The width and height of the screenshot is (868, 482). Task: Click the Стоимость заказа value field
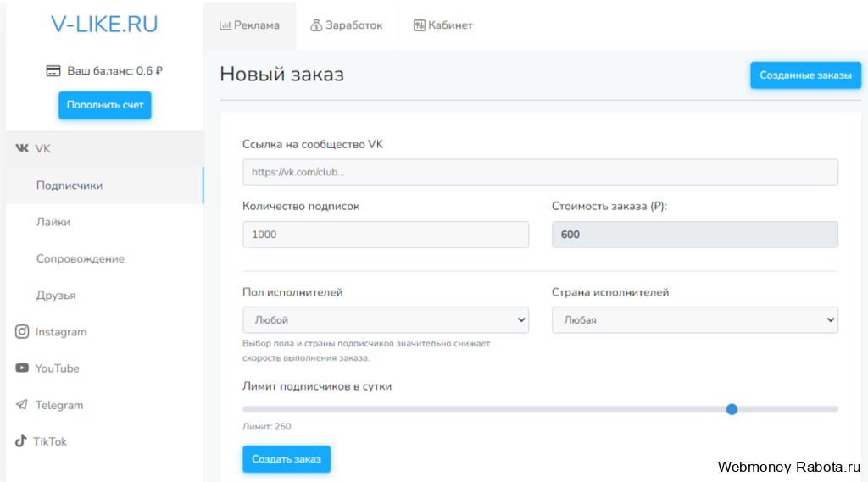[695, 235]
